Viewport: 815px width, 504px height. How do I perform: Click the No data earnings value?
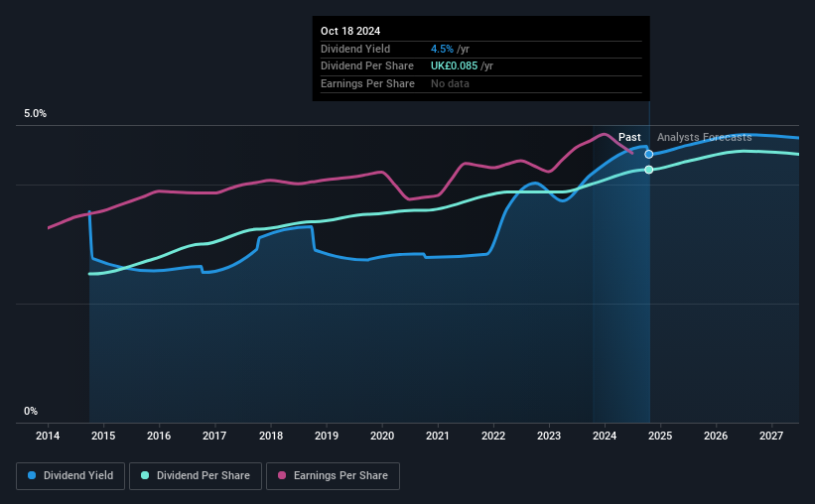[450, 83]
